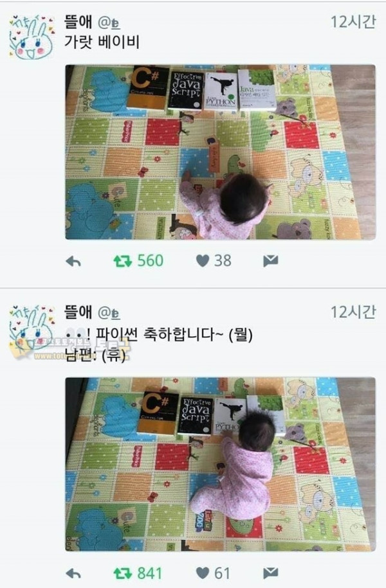The height and width of the screenshot is (588, 386).
Task: Open the second tweet's baby choosing Python photo
Action: (221, 464)
